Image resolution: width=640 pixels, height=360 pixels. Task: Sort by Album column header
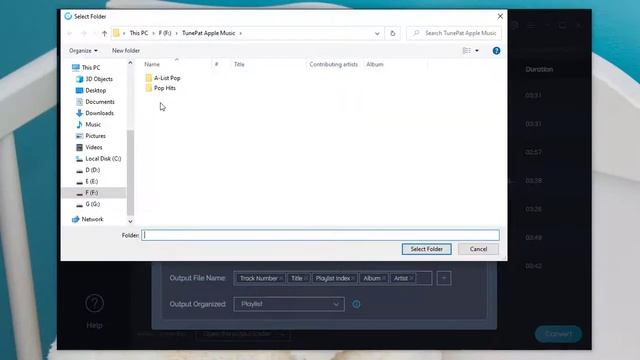375,64
